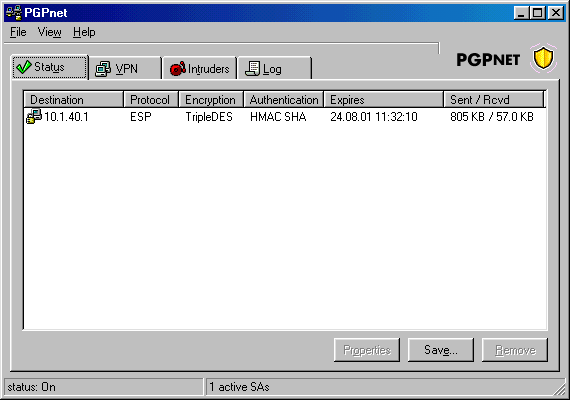Screen dimensions: 570x400
Task: Click the 10.1.40.1 host connection icon
Action: (x=34, y=116)
